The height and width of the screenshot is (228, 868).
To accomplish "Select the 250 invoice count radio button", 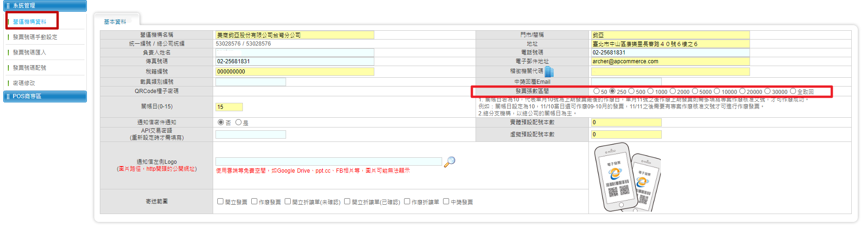I will 612,91.
